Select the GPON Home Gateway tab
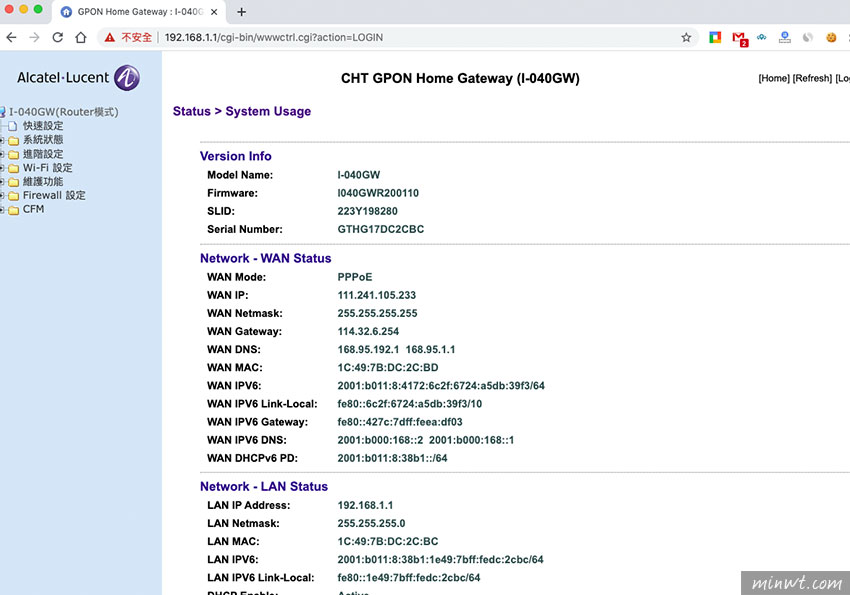Viewport: 850px width, 595px height. (139, 12)
